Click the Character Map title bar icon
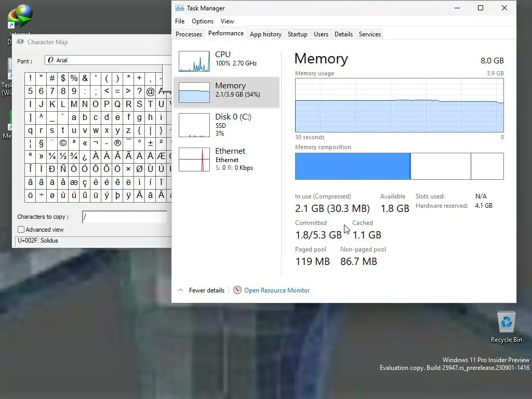The width and height of the screenshot is (532, 399). [20, 42]
